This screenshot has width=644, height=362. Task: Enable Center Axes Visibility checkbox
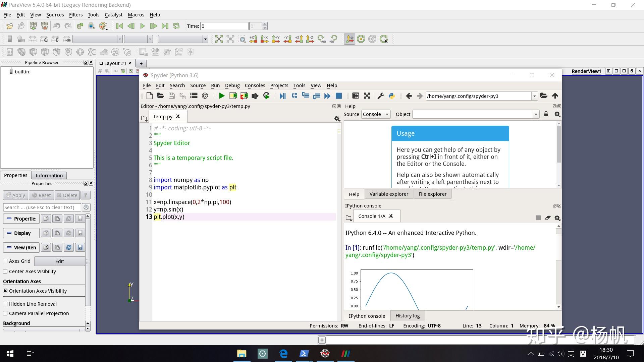point(5,271)
